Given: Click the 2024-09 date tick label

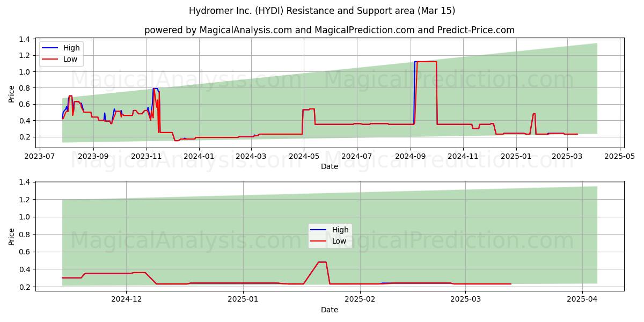Looking at the screenshot, I should (x=411, y=156).
